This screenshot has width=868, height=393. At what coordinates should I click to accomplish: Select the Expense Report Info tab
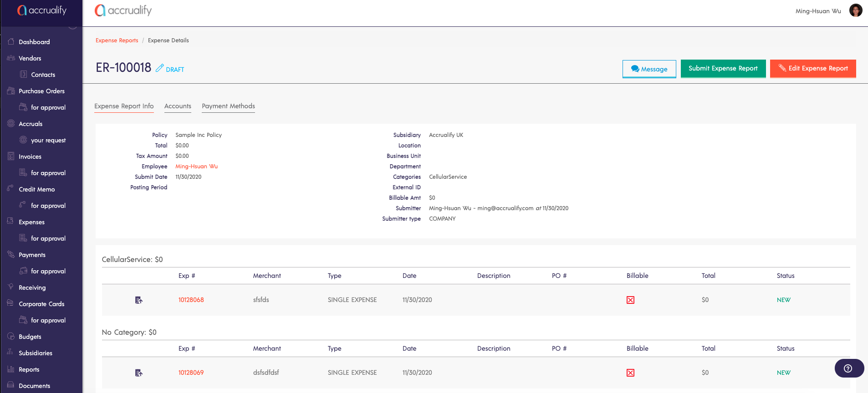(124, 106)
